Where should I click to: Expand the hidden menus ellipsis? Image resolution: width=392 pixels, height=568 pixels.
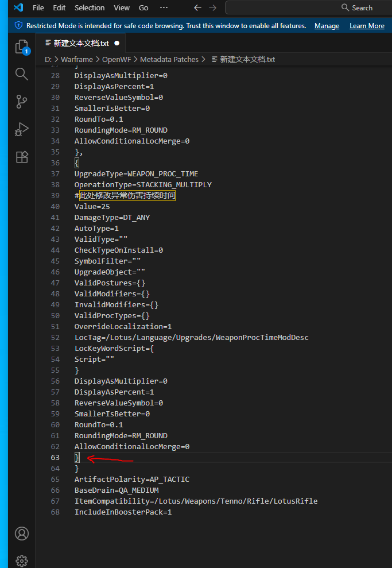tap(164, 7)
